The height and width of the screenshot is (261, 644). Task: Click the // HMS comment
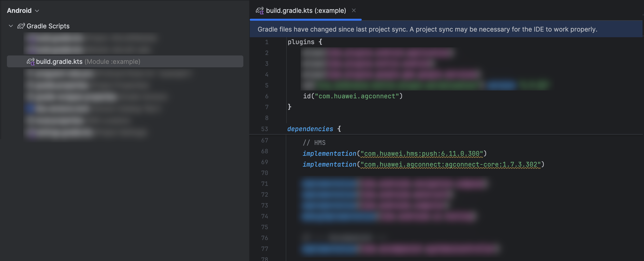click(x=314, y=143)
